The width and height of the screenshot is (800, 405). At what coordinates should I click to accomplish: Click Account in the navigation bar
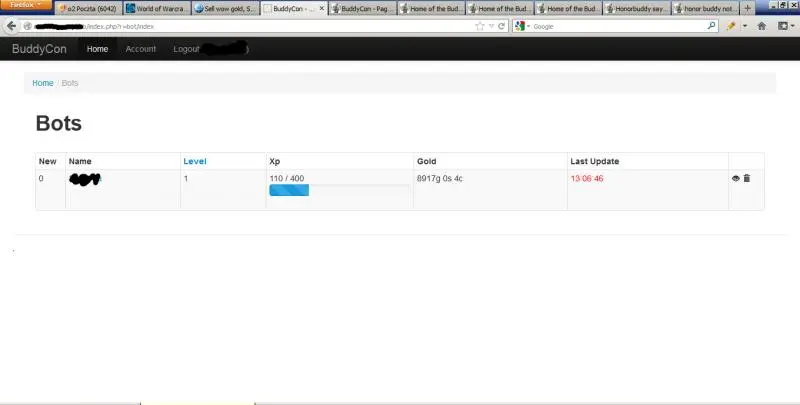coord(140,48)
